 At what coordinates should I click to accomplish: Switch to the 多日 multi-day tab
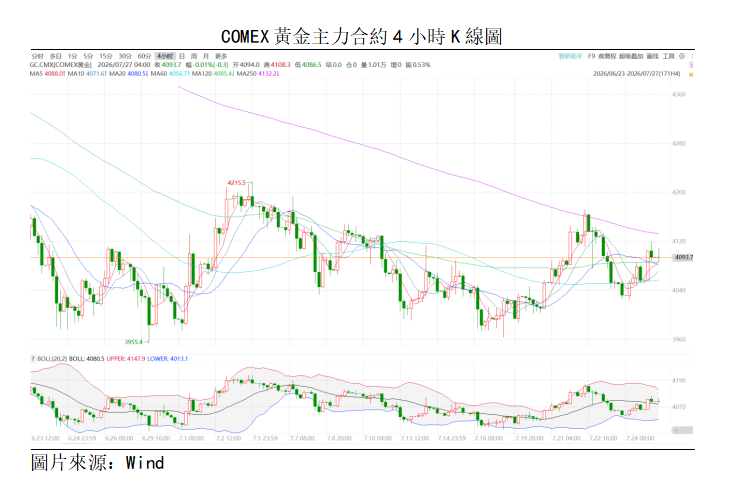pyautogui.click(x=56, y=56)
